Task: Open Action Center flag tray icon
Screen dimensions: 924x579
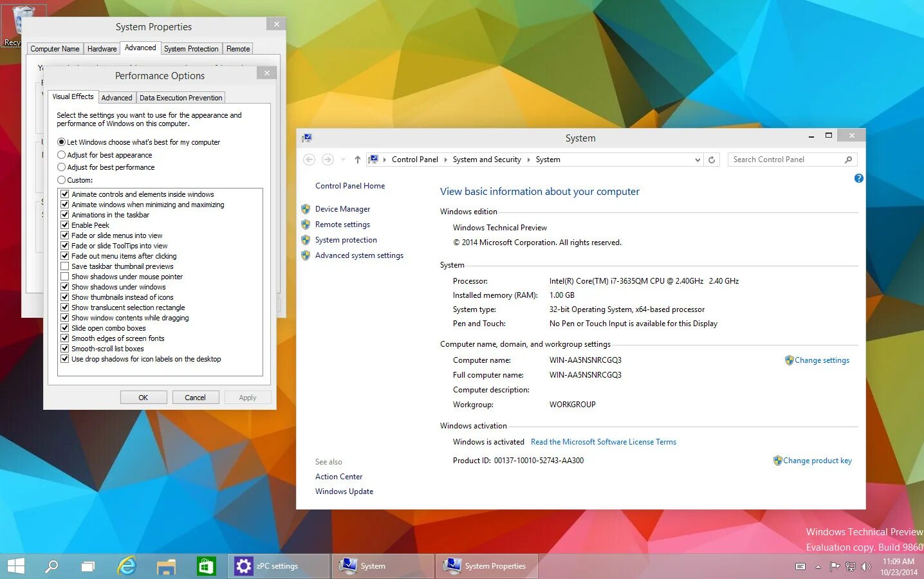Action: click(835, 567)
